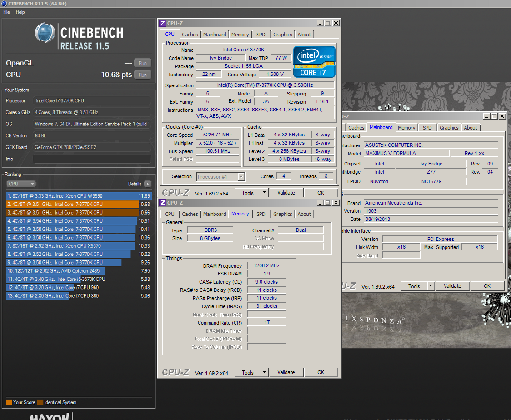Click the Info input field
This screenshot has width=511, height=420.
coord(92,159)
